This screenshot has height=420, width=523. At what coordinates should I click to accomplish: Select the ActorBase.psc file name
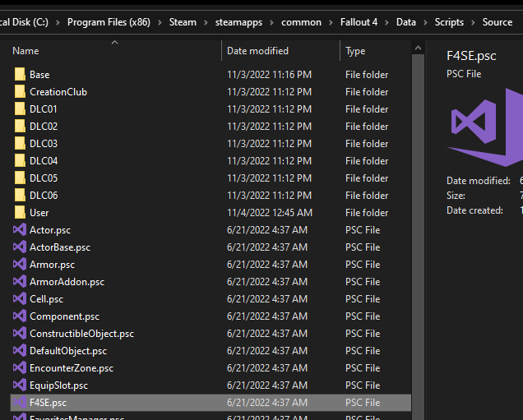(x=60, y=247)
